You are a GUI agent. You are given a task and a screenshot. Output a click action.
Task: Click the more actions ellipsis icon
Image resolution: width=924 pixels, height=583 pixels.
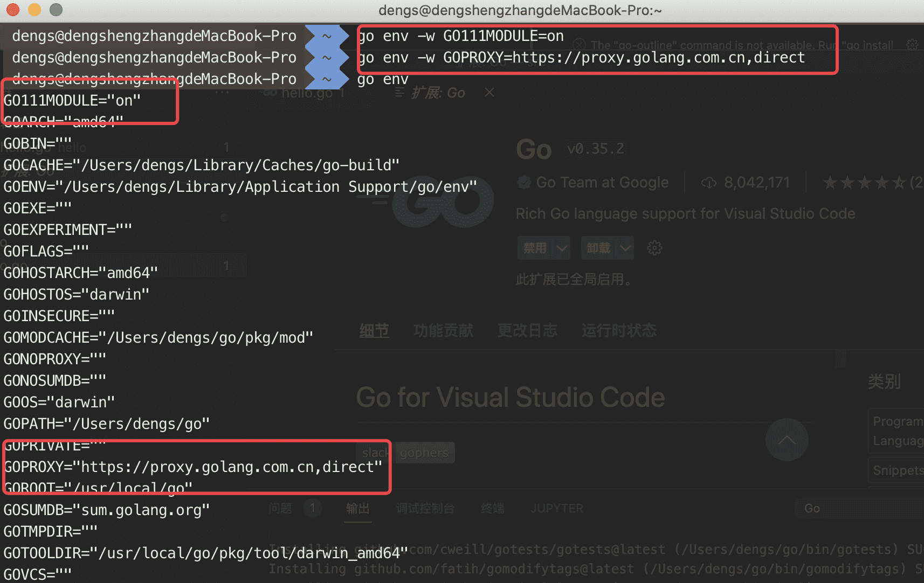point(223,92)
